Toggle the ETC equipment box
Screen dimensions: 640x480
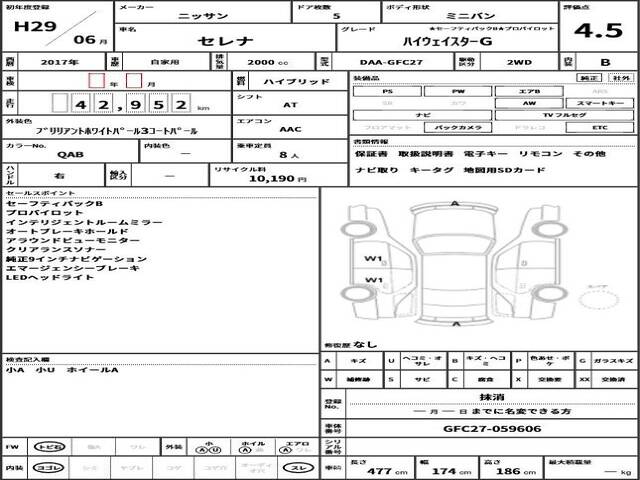pyautogui.click(x=599, y=128)
